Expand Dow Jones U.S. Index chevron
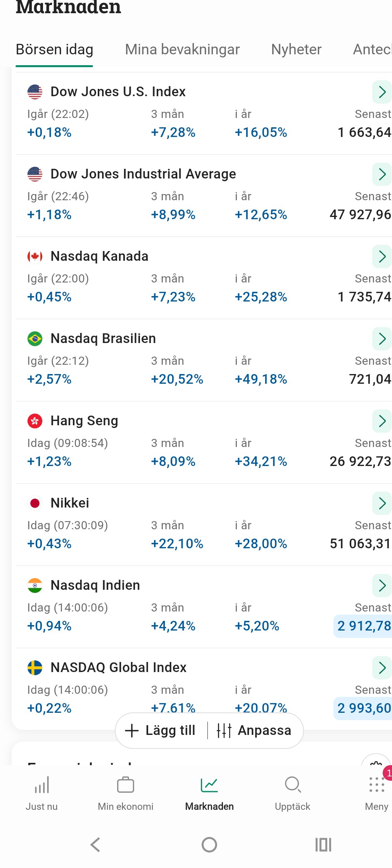This screenshot has width=392, height=868. click(x=382, y=92)
